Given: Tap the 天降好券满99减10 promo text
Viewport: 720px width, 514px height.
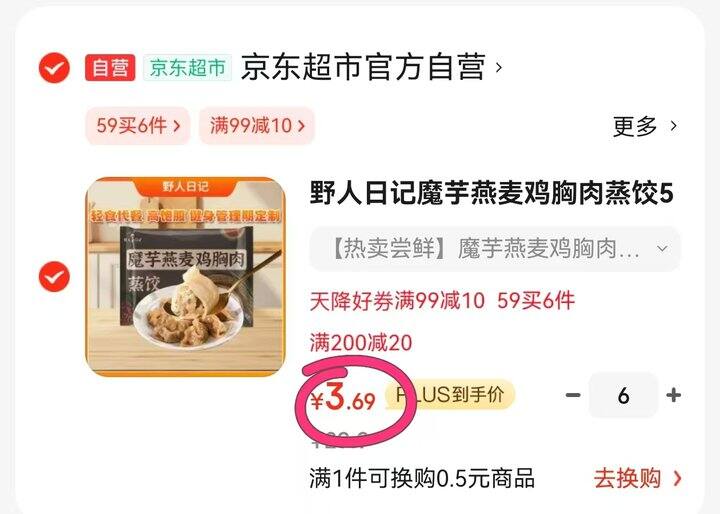Looking at the screenshot, I should click(x=397, y=301).
